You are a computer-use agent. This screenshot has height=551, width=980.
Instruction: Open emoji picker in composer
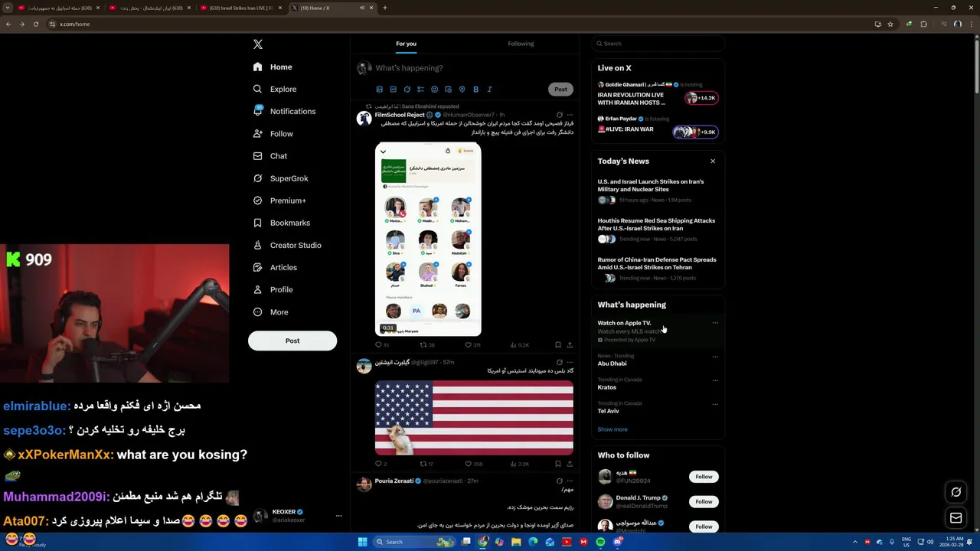pos(434,90)
